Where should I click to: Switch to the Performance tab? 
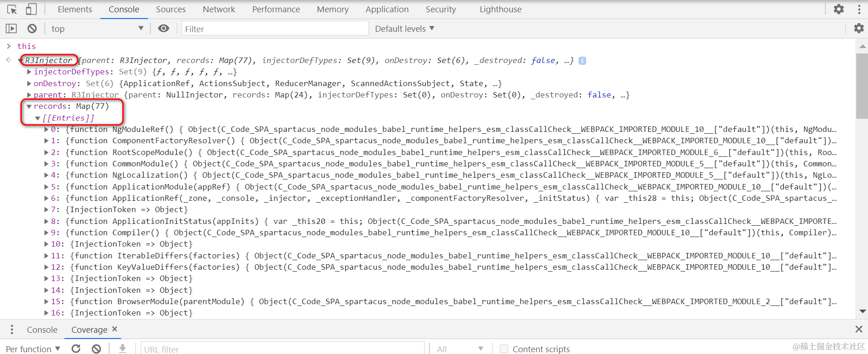coord(276,9)
